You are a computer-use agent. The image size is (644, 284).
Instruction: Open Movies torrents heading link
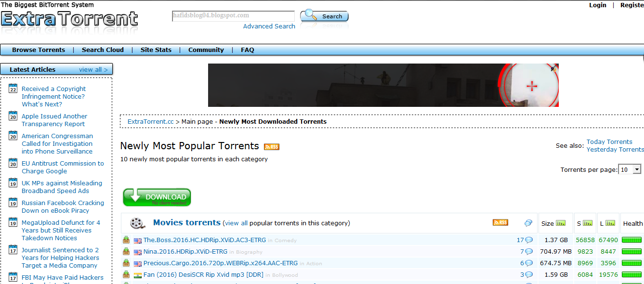(x=187, y=222)
